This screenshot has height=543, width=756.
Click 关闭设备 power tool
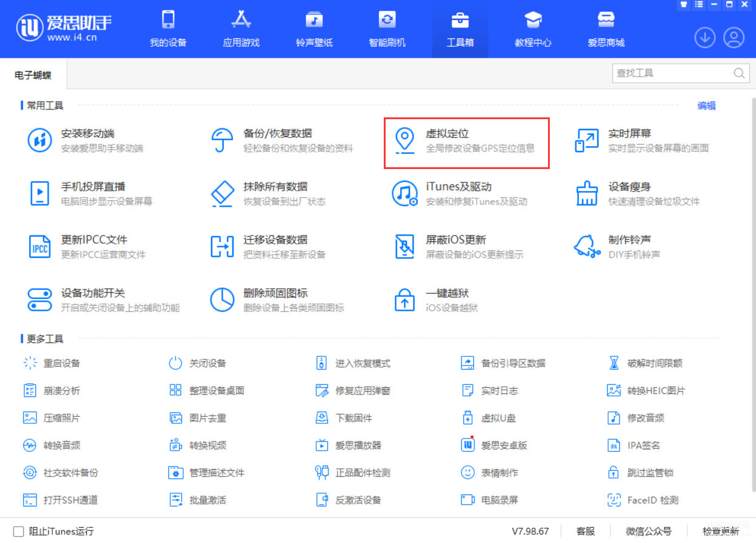(197, 363)
